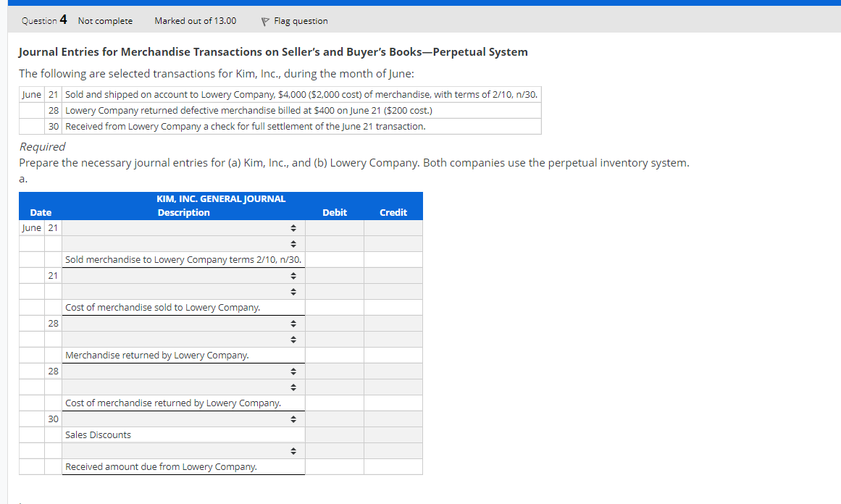Click the Credit field just above 'Cost of merchandise returned' explanation
The image size is (841, 504).
tap(393, 387)
